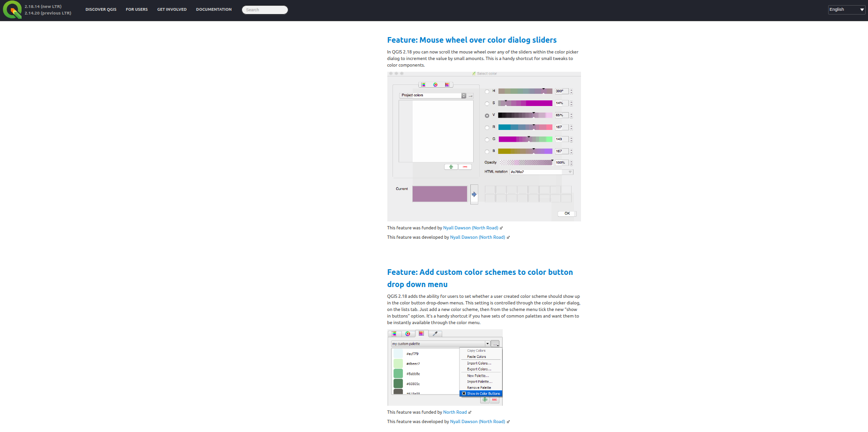Select the V radio button
This screenshot has width=868, height=432.
pos(487,116)
